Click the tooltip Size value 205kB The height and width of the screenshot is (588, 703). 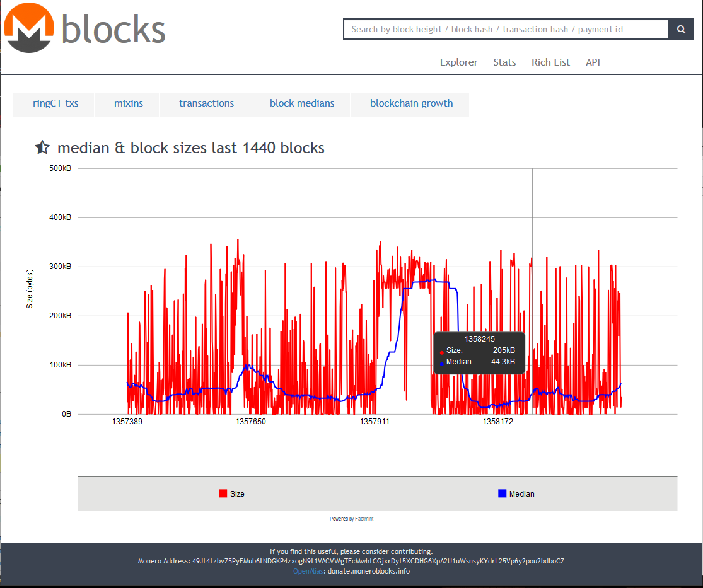[x=504, y=350]
